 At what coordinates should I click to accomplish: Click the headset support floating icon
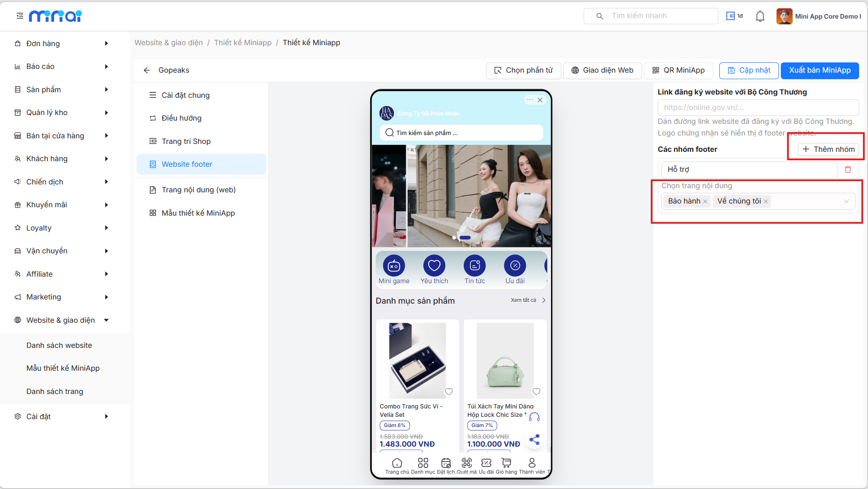pos(535,417)
